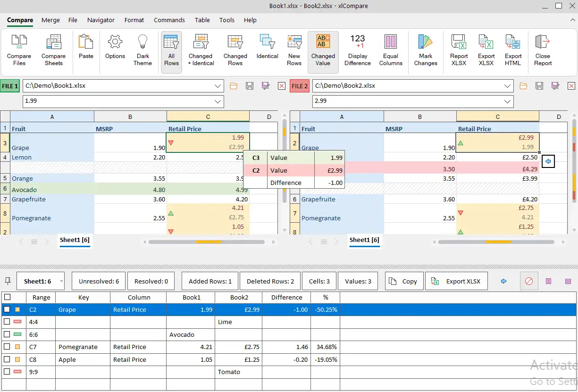Screen dimensions: 578x392
Task: Click the blue right arrow icon
Action: point(503,281)
